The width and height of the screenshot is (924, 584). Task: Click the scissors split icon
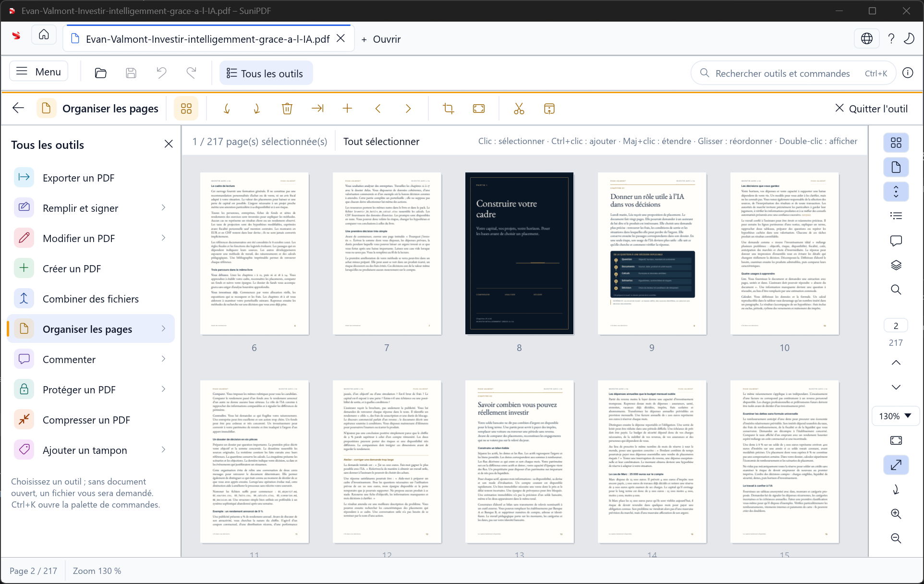point(519,109)
